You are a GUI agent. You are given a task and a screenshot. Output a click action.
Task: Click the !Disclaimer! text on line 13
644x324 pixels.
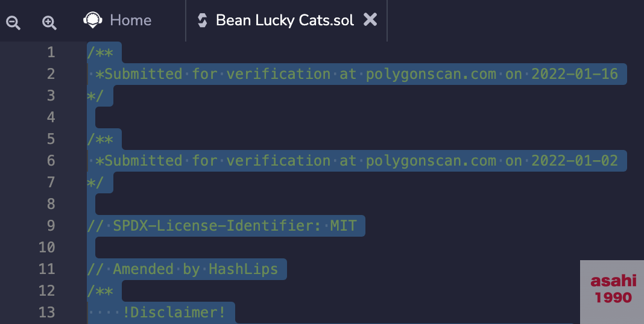174,313
